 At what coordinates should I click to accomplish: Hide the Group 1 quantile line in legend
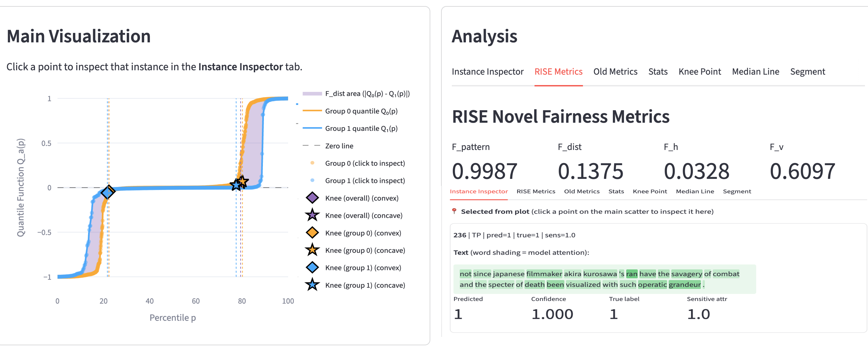361,129
